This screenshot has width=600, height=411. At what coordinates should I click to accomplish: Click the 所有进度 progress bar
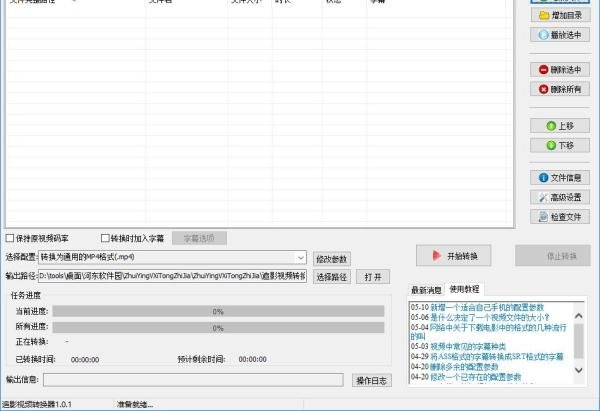point(218,328)
